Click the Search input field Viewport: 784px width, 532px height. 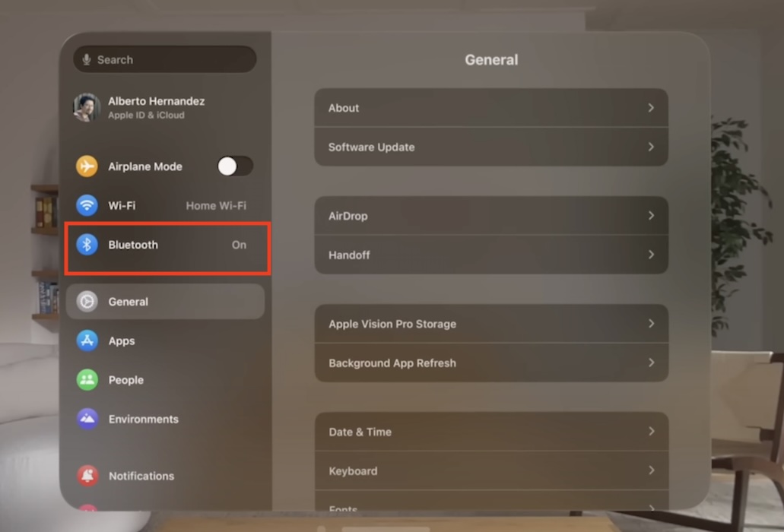pos(164,59)
